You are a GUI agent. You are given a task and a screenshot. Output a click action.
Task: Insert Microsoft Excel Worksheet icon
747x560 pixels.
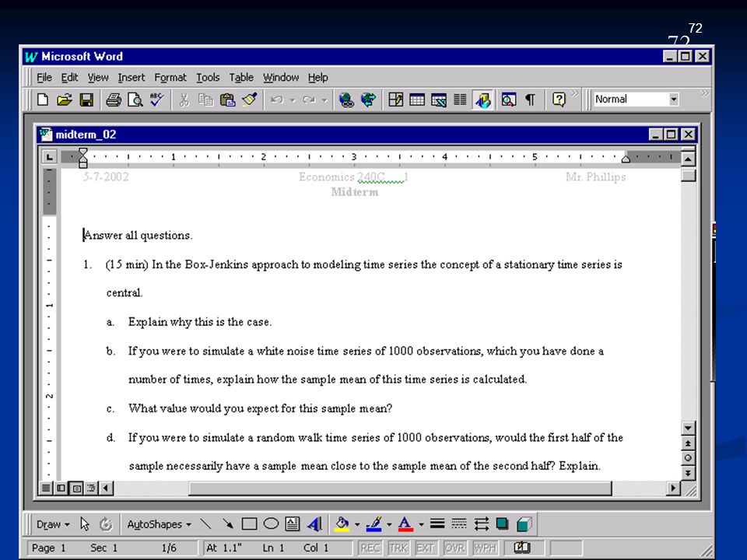coord(438,100)
